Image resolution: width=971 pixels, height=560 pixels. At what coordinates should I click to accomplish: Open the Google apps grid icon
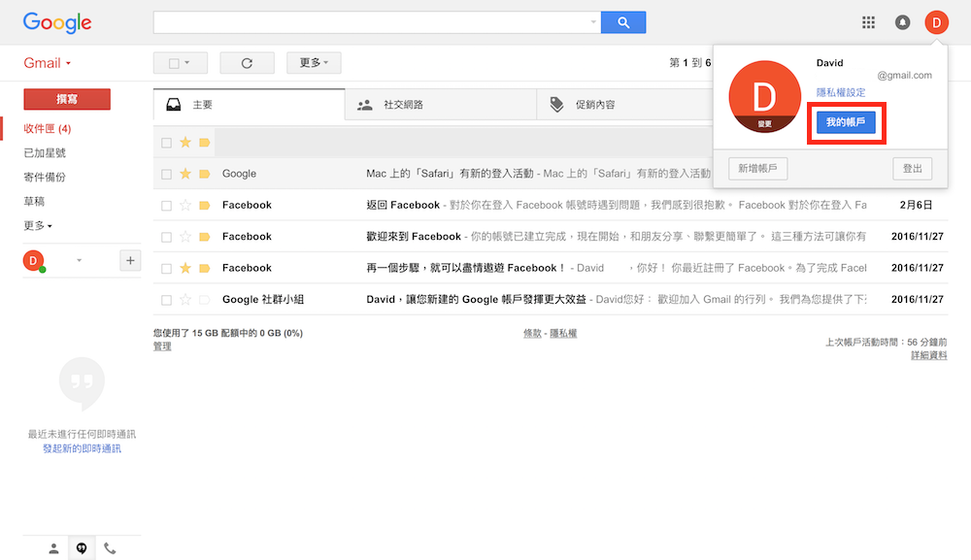[x=868, y=22]
